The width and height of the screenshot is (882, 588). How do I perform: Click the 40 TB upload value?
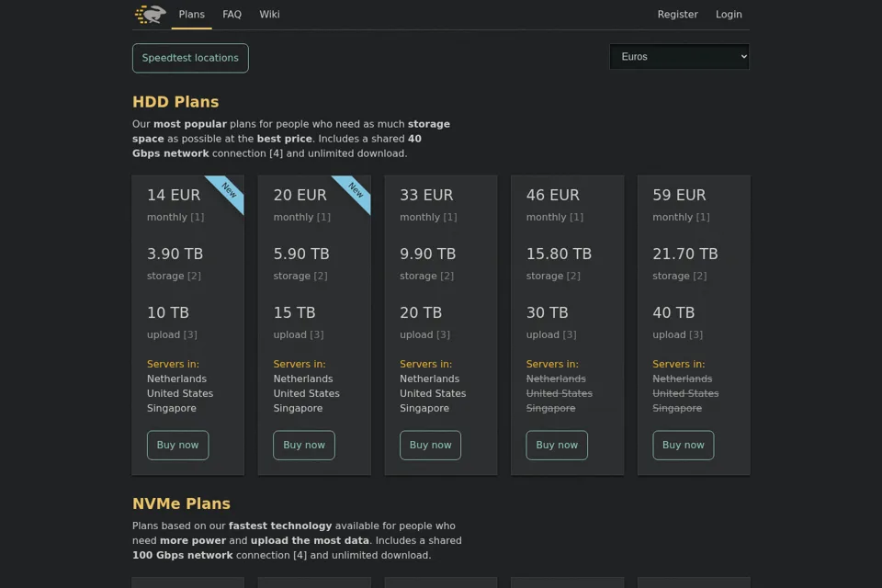click(673, 313)
